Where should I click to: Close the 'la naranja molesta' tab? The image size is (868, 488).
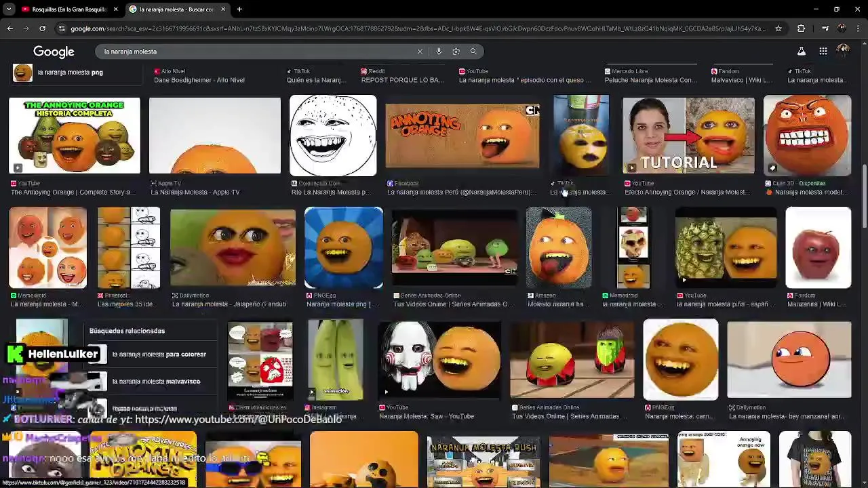coord(223,9)
